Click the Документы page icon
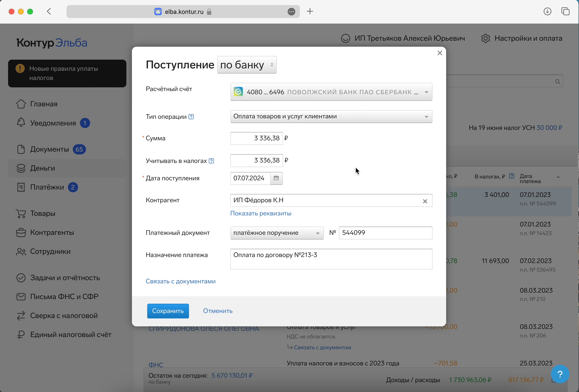 click(x=21, y=150)
